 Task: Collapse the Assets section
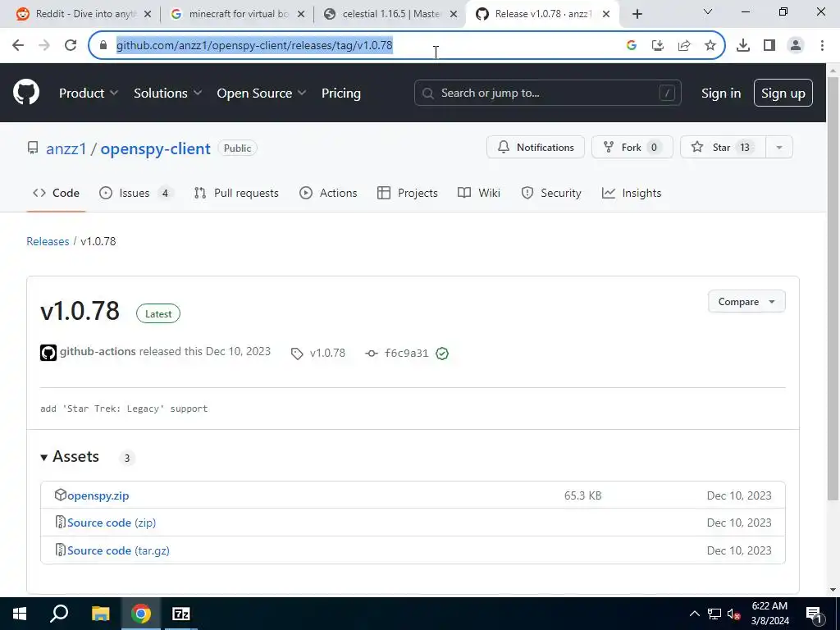click(x=70, y=456)
